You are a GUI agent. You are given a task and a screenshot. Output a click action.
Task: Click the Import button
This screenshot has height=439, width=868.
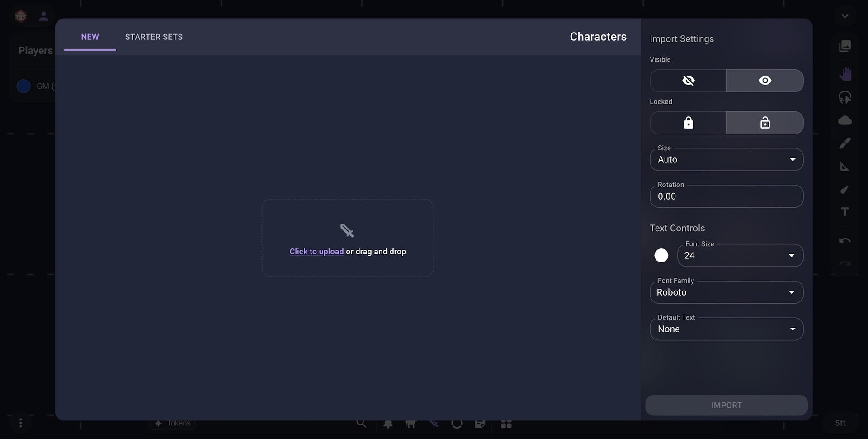[726, 405]
